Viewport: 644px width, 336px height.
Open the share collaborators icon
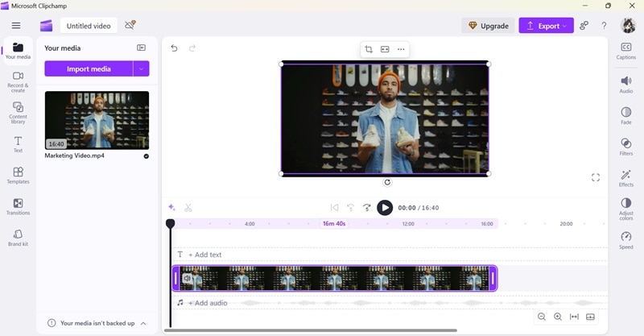[x=584, y=26]
